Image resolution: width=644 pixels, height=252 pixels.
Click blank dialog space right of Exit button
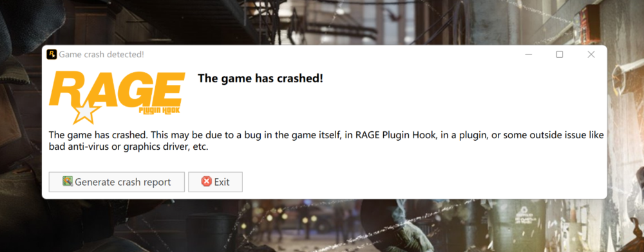(x=423, y=182)
